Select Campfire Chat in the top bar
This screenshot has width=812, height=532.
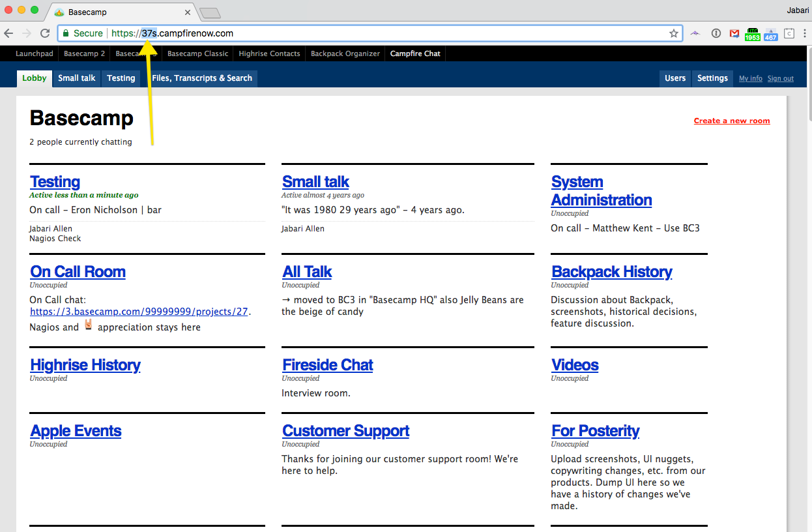coord(416,53)
